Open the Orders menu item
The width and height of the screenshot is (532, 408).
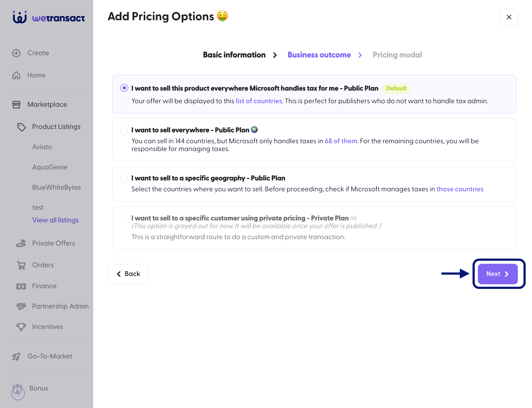pos(43,265)
